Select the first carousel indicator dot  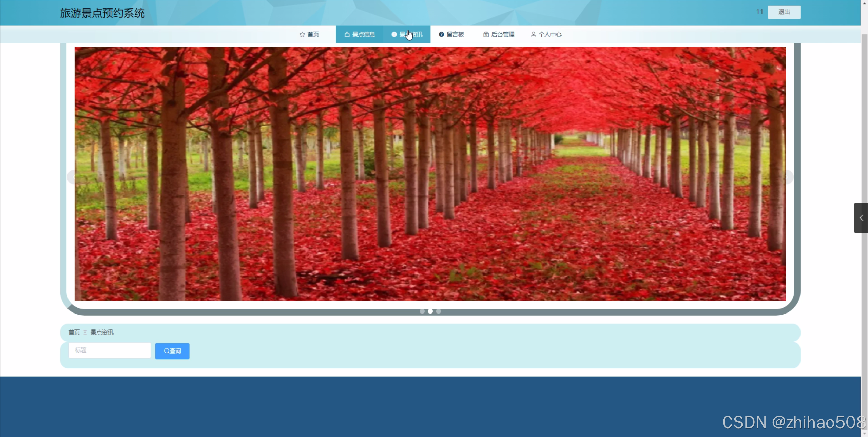coord(422,311)
